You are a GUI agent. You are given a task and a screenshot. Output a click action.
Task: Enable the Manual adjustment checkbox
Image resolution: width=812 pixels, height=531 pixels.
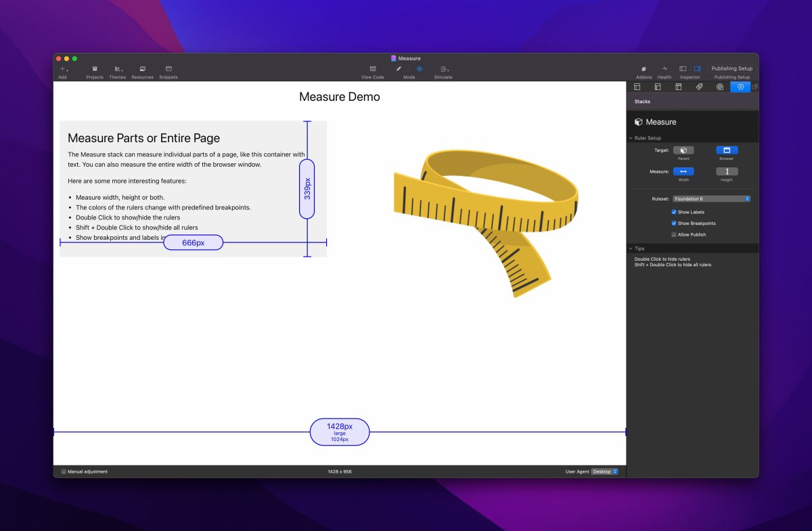coord(64,471)
